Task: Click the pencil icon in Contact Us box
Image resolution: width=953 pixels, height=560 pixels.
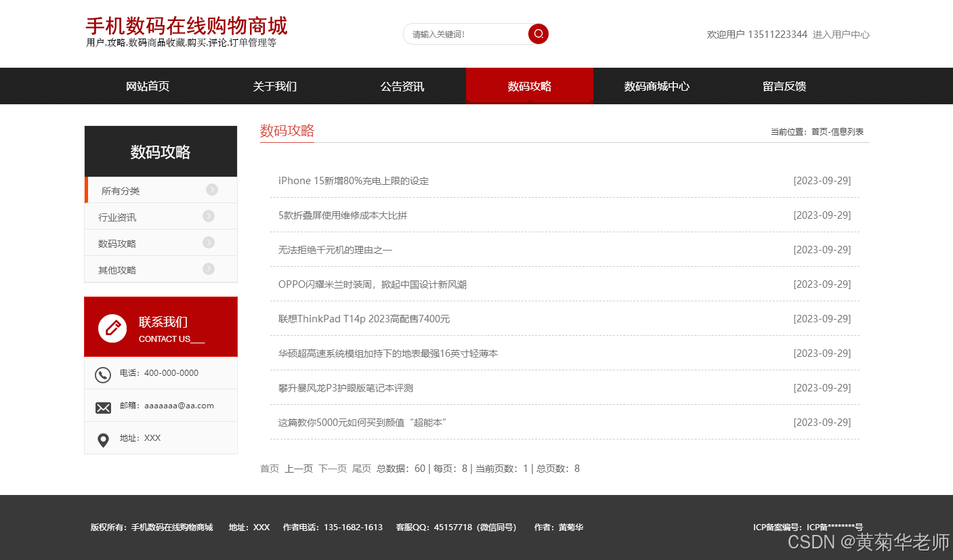Action: click(x=112, y=328)
